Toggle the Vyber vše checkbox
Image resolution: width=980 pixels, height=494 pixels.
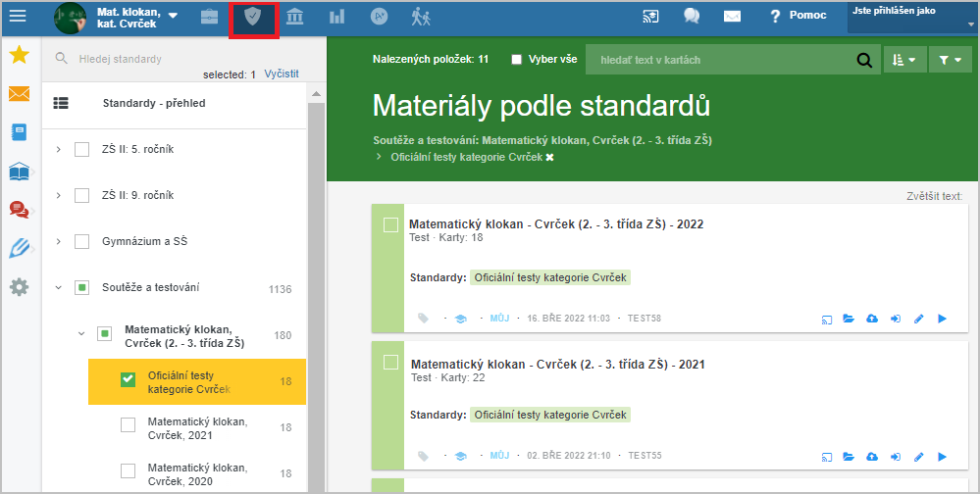[x=516, y=60]
